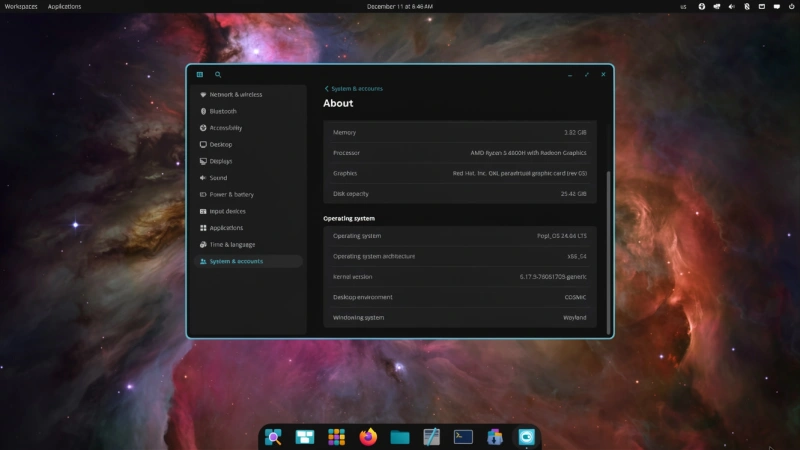Image resolution: width=800 pixels, height=450 pixels.
Task: Go back via System & accounts breadcrumb
Action: [354, 88]
